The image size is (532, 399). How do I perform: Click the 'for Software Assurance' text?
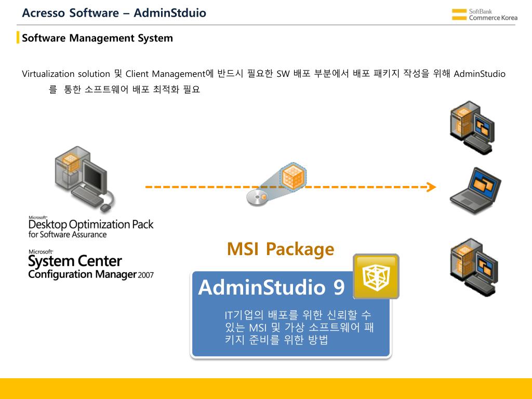tap(68, 234)
